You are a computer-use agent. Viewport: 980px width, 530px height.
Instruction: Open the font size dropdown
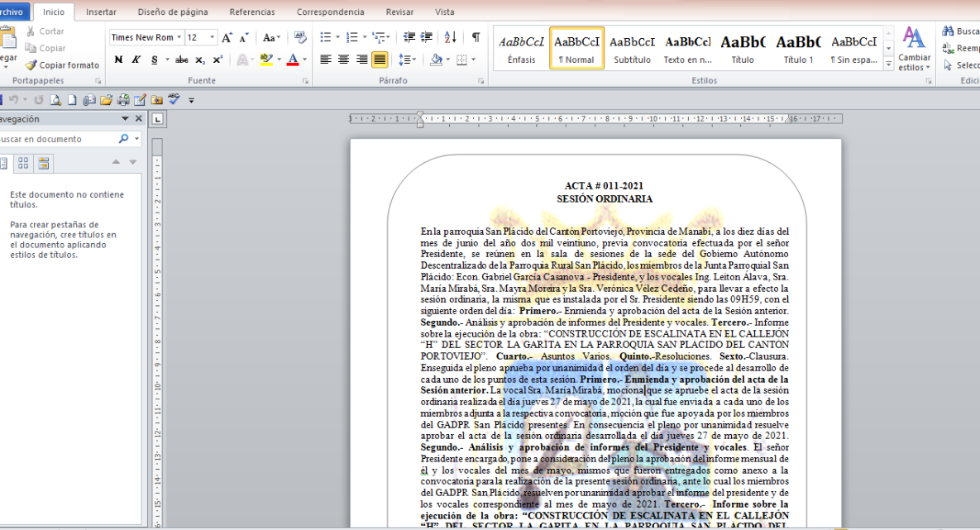click(213, 37)
